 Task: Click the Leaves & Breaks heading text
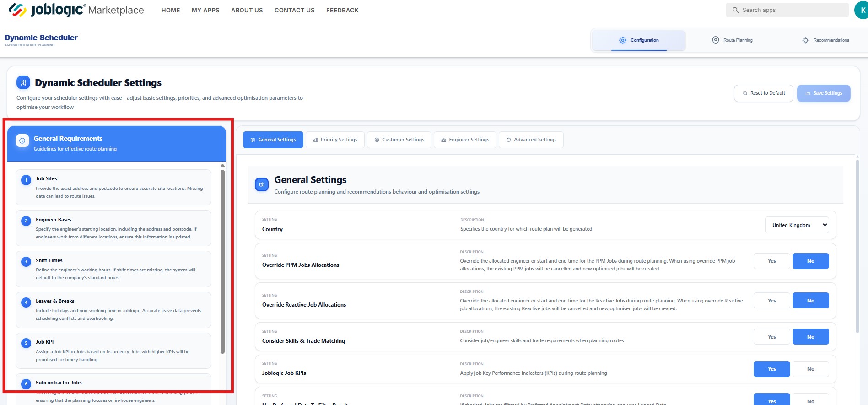[x=55, y=301]
